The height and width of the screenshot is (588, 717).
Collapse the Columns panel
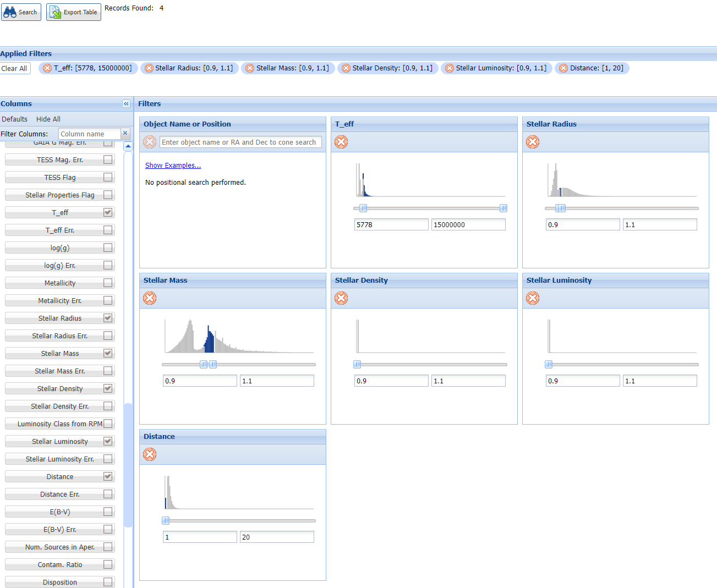point(126,103)
